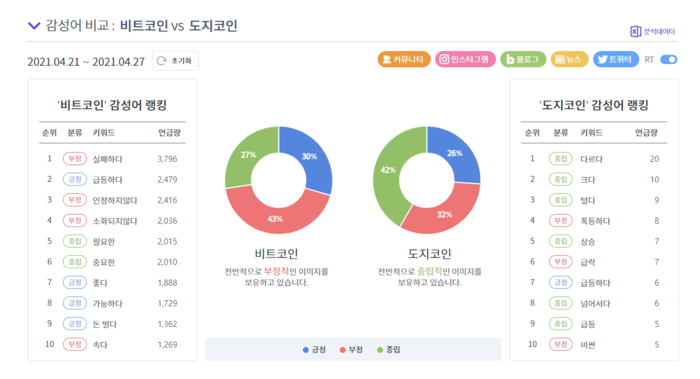This screenshot has width=700, height=379.
Task: Click the 초기화 reset button
Action: coord(175,61)
